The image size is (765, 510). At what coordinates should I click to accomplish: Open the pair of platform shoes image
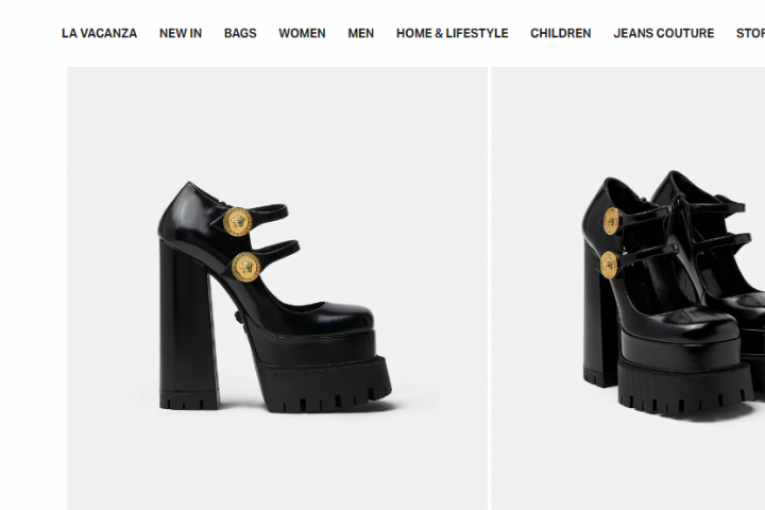628,288
